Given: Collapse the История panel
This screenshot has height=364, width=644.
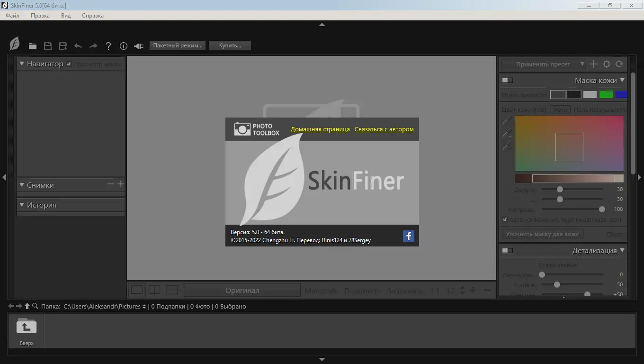Looking at the screenshot, I should (22, 205).
